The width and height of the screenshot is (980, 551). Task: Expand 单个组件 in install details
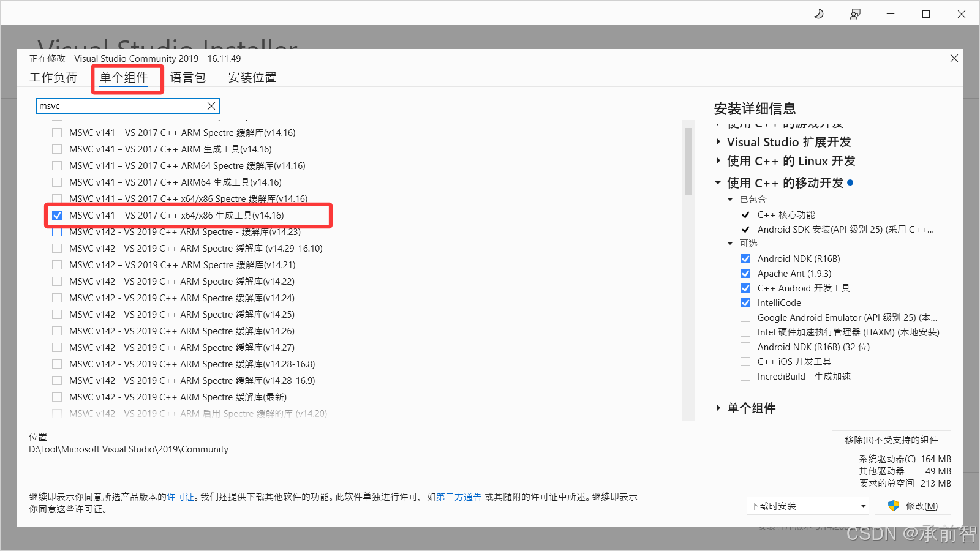click(x=718, y=408)
